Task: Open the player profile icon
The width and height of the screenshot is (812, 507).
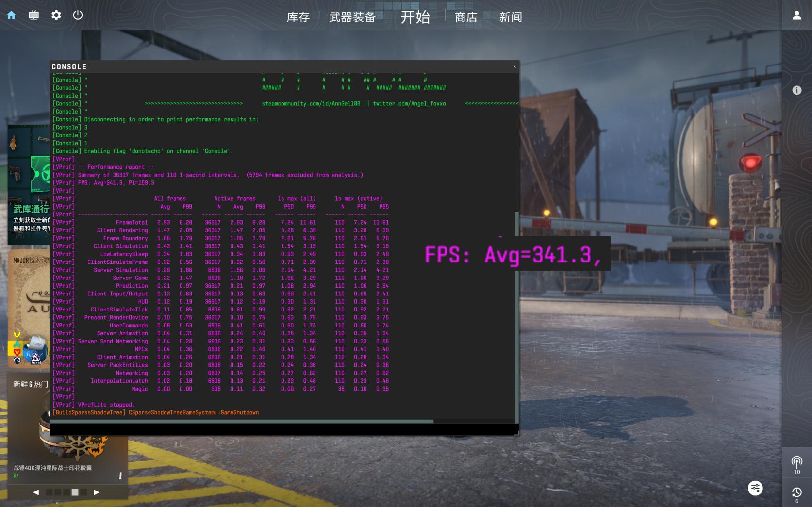Action: pos(796,16)
